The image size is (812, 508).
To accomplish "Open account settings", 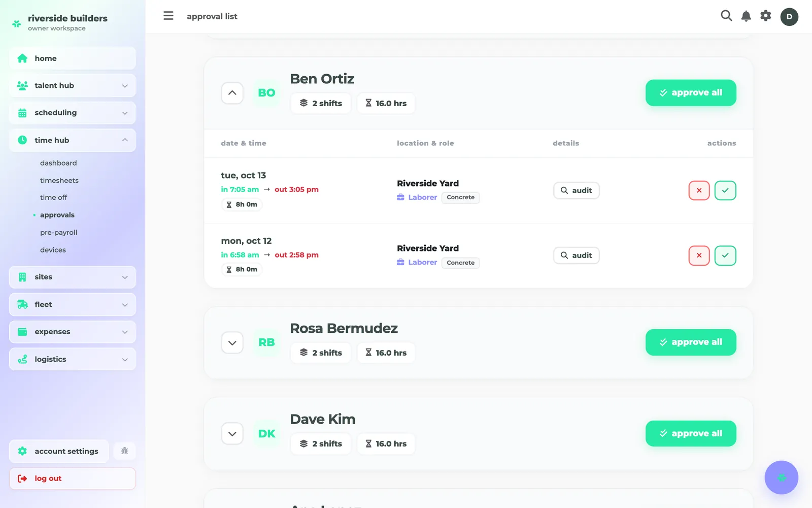I will coord(59,451).
